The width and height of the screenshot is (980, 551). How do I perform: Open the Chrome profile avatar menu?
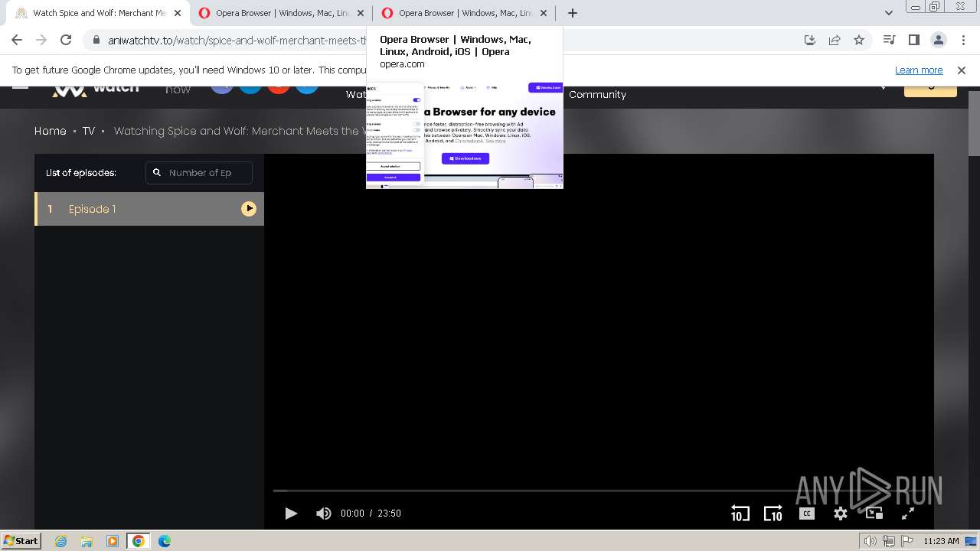[938, 40]
